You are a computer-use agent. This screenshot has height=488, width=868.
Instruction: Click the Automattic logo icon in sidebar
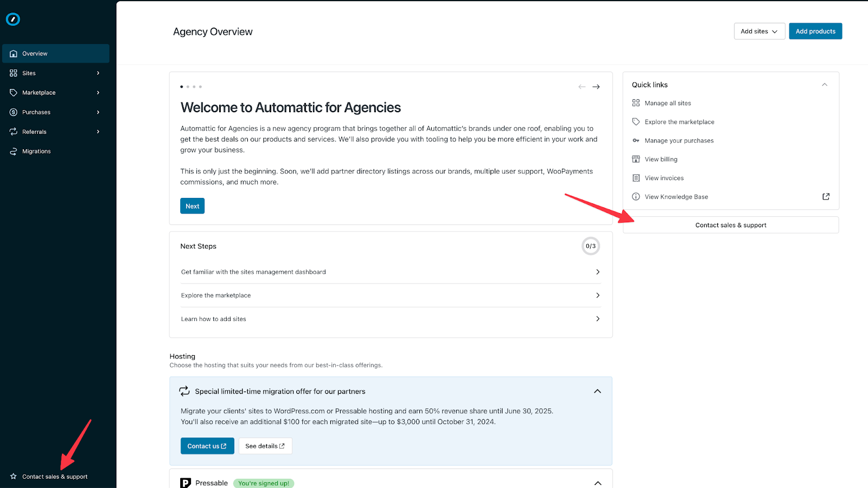click(13, 20)
